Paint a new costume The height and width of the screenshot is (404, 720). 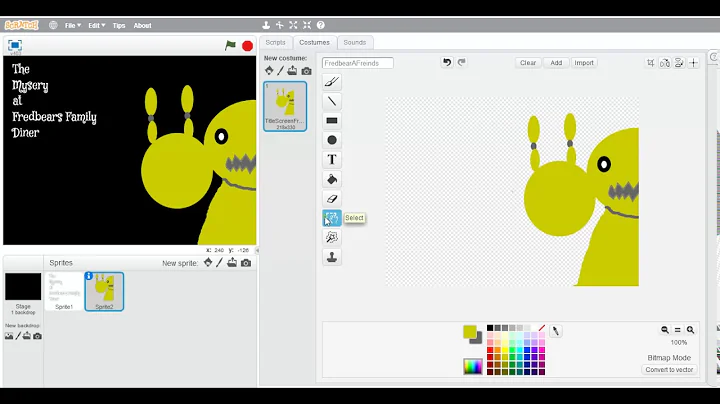pos(281,71)
